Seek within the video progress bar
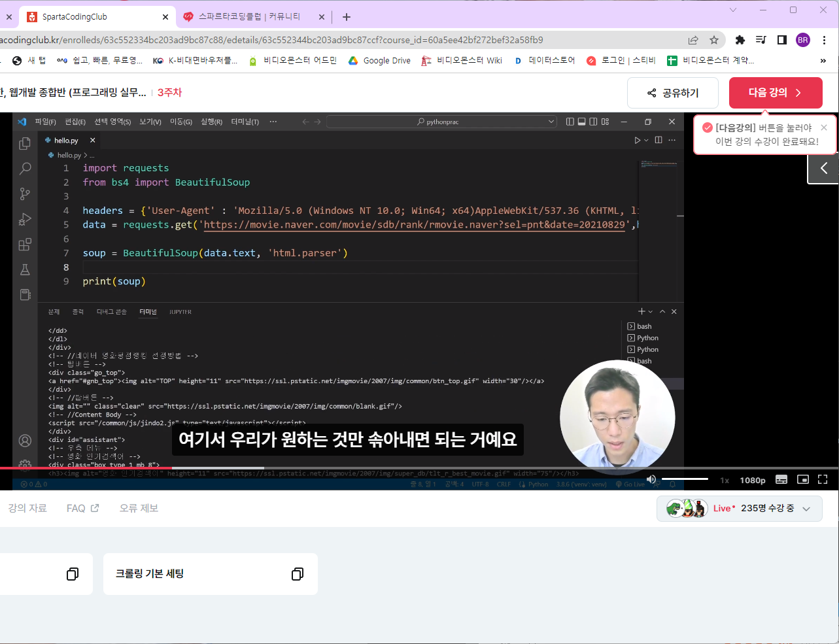Viewport: 839px width, 644px height. pos(419,468)
